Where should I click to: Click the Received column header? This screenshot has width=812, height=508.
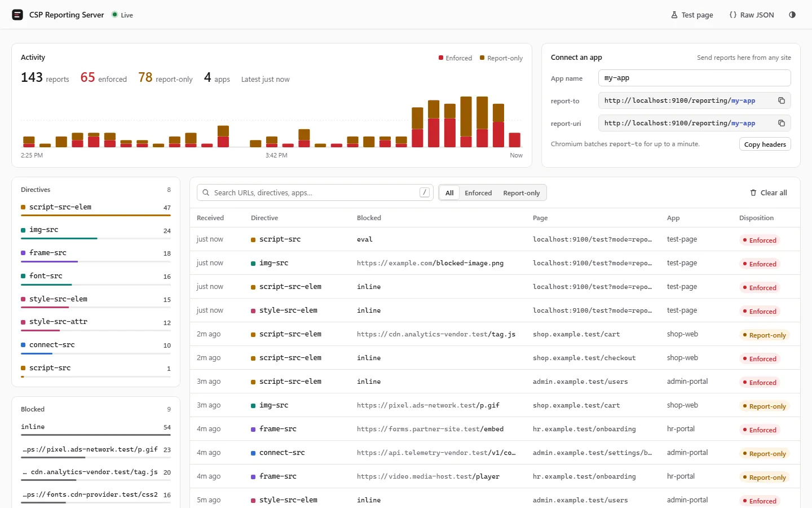[210, 218]
